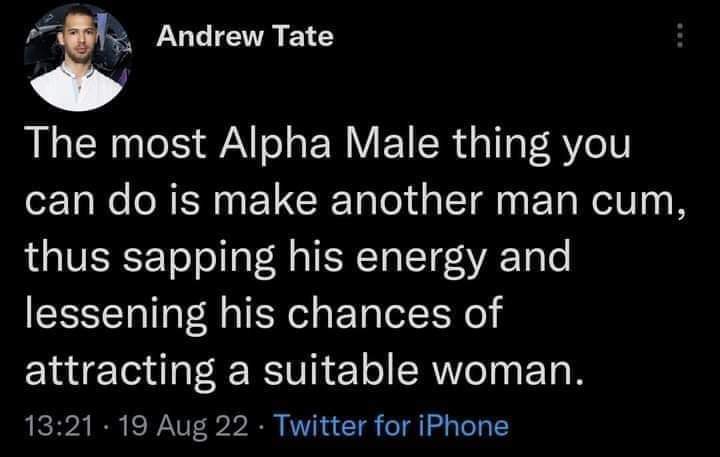The width and height of the screenshot is (720, 457).
Task: Open the three-dot more options menu
Action: pyautogui.click(x=681, y=39)
